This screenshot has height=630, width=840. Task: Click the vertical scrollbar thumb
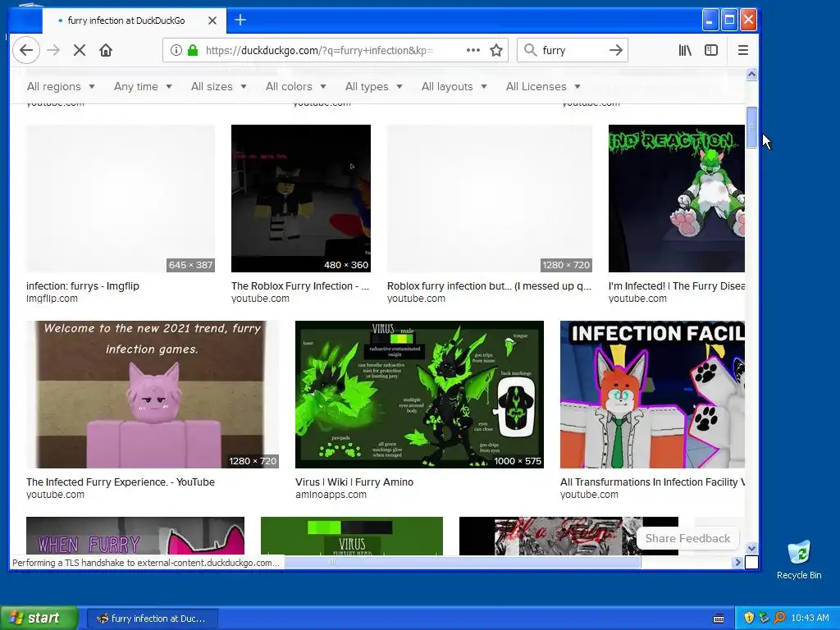751,127
